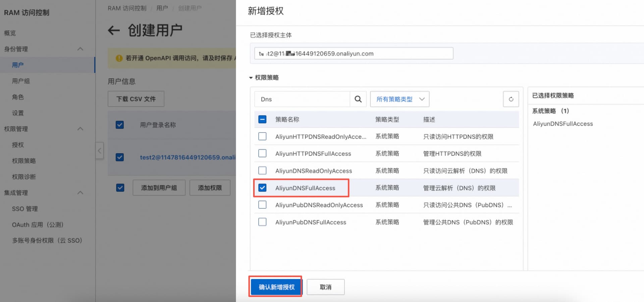Open 权限策略 in the sidebar menu
The image size is (644, 302).
(x=24, y=161)
